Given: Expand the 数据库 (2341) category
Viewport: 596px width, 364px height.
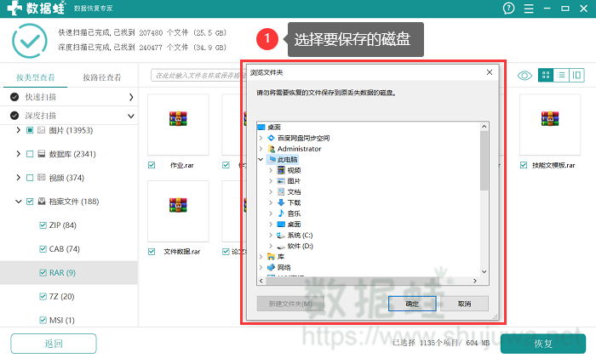Looking at the screenshot, I should click(x=18, y=154).
